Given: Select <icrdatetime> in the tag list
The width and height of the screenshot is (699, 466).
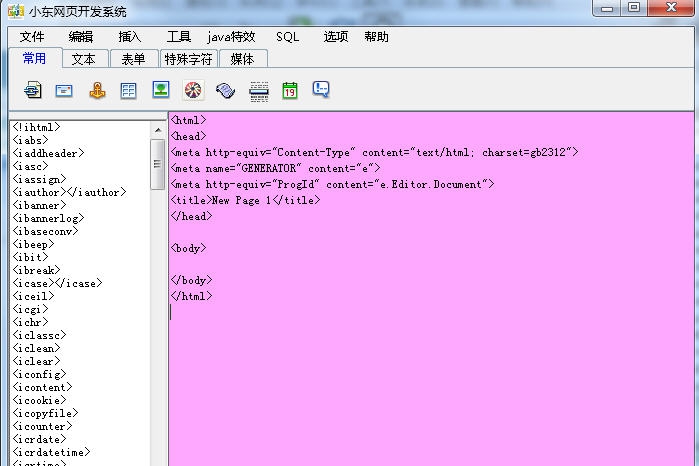Looking at the screenshot, I should [51, 452].
